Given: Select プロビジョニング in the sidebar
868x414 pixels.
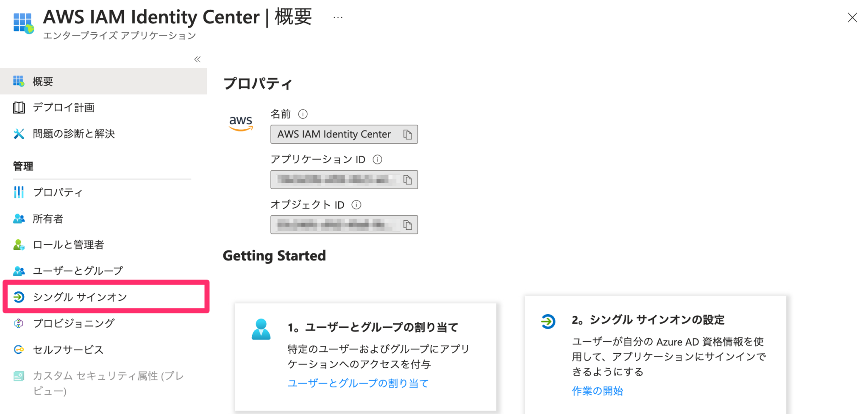Looking at the screenshot, I should point(73,323).
